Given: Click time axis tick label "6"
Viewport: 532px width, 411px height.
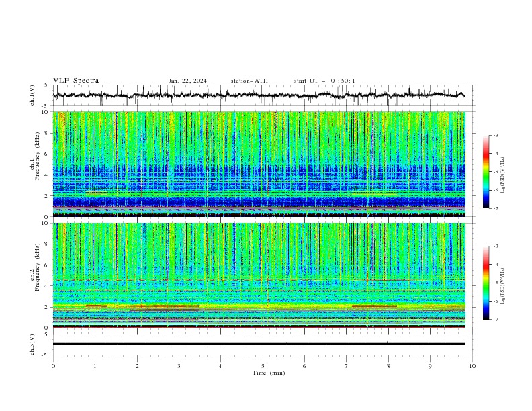Looking at the screenshot, I should point(304,366).
